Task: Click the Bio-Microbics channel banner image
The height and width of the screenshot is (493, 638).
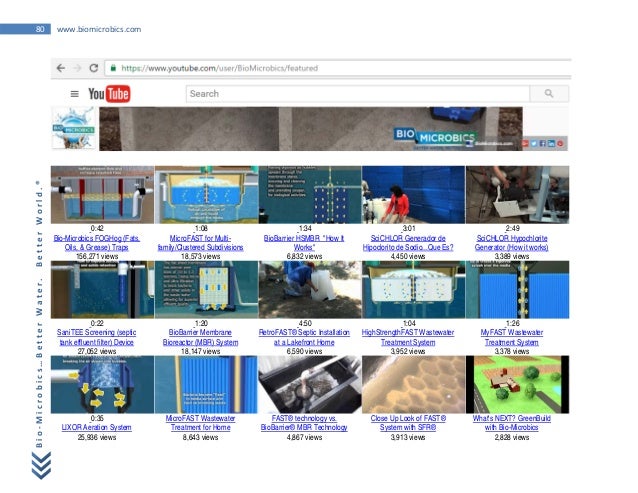Action: [311, 129]
